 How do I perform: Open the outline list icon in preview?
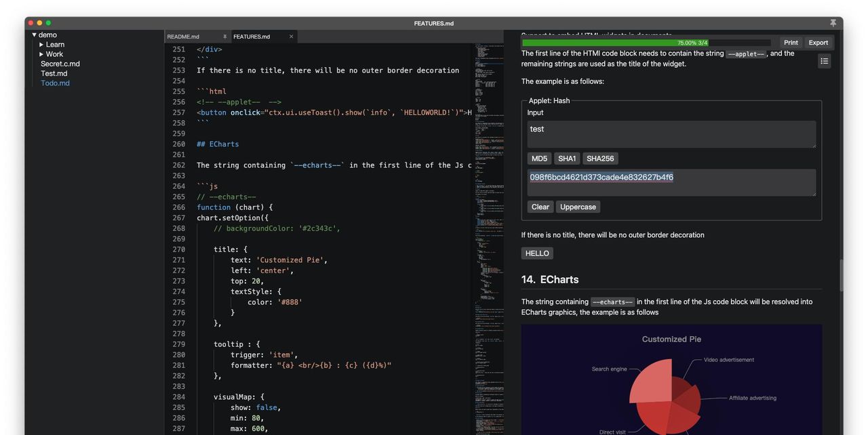pyautogui.click(x=824, y=61)
